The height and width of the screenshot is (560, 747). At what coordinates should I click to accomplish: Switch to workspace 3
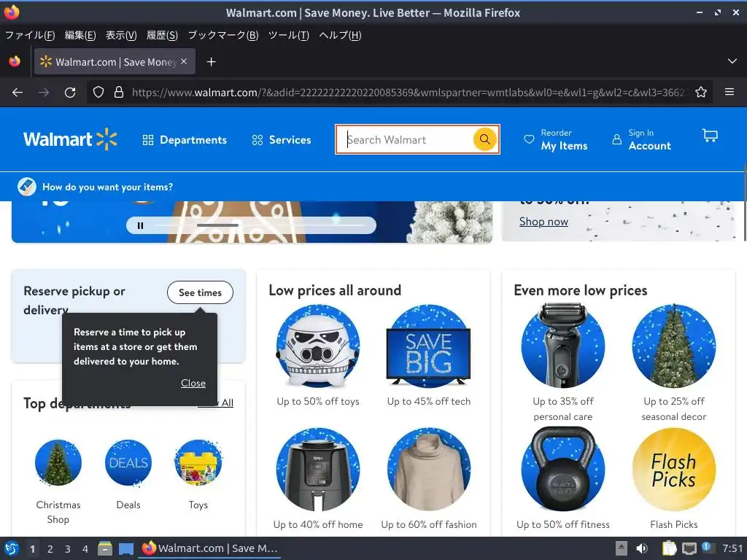tap(68, 549)
